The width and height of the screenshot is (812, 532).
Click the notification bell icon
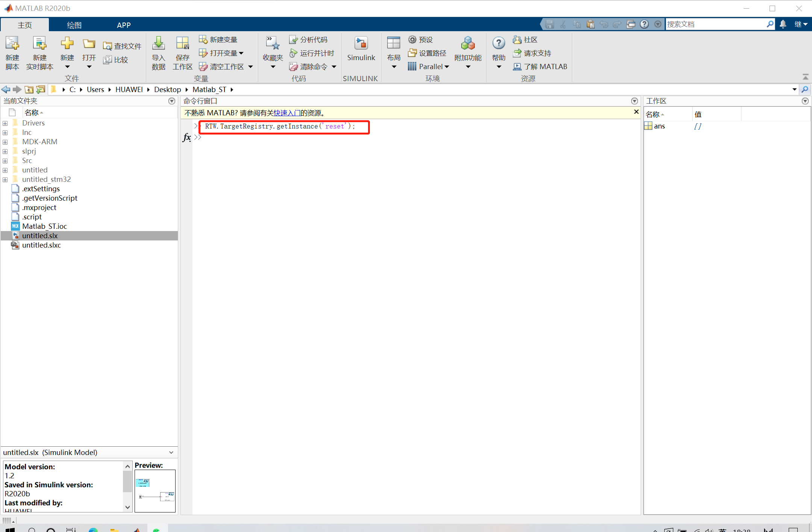pyautogui.click(x=783, y=24)
